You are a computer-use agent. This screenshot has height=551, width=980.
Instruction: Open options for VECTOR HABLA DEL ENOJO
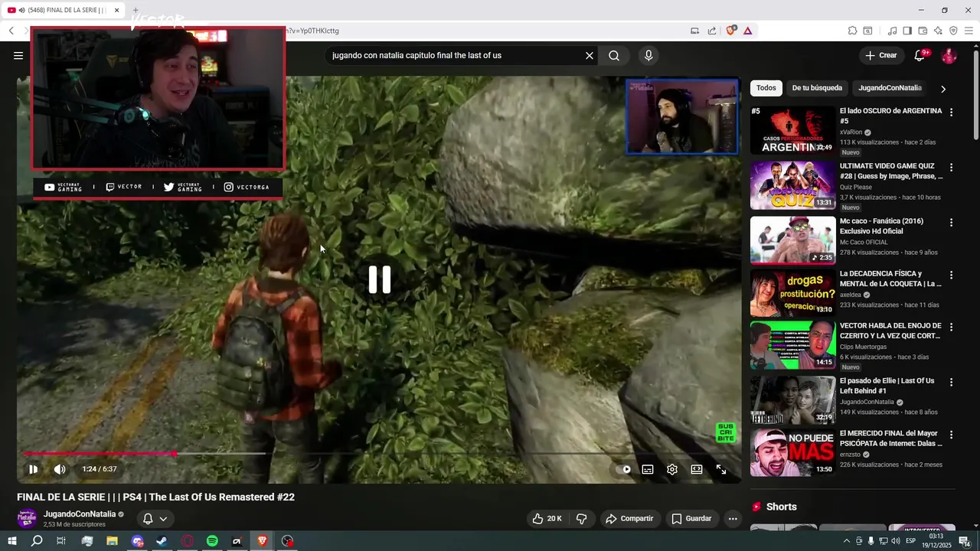pos(952,327)
